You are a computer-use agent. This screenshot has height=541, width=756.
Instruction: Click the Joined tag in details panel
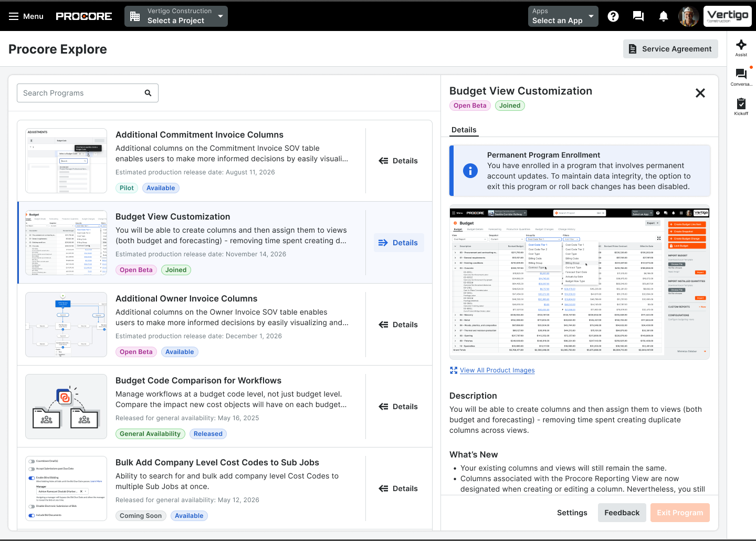[x=510, y=106]
